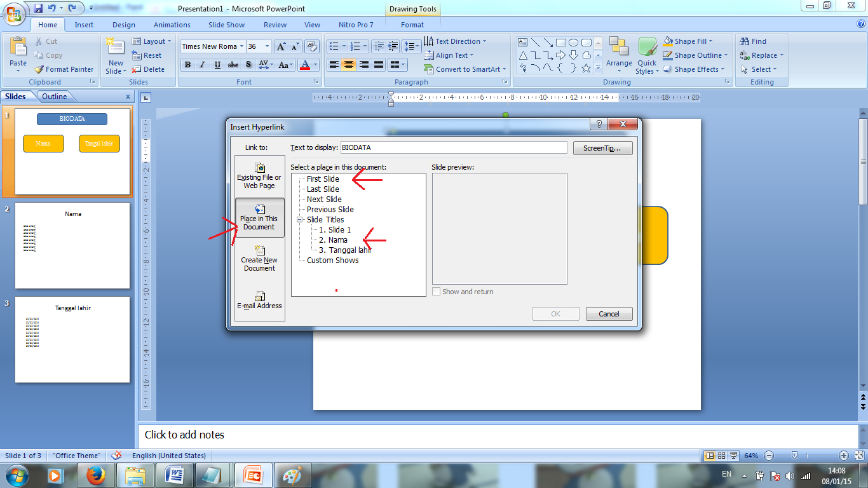
Task: Toggle Italic formatting
Action: (x=202, y=65)
